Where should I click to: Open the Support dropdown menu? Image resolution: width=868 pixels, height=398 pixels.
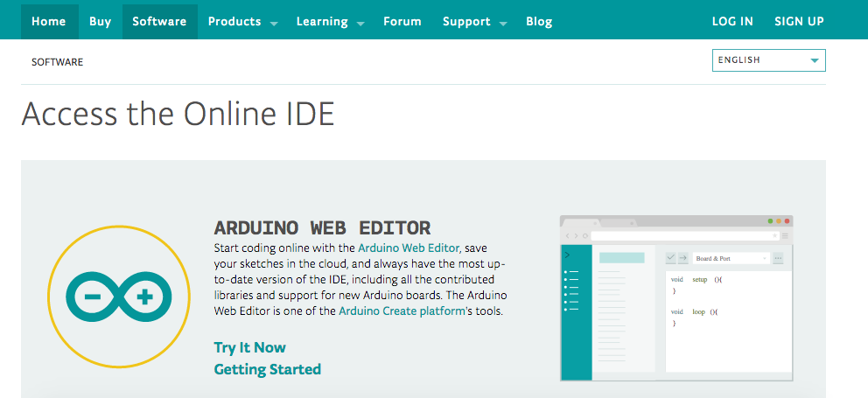coord(474,22)
